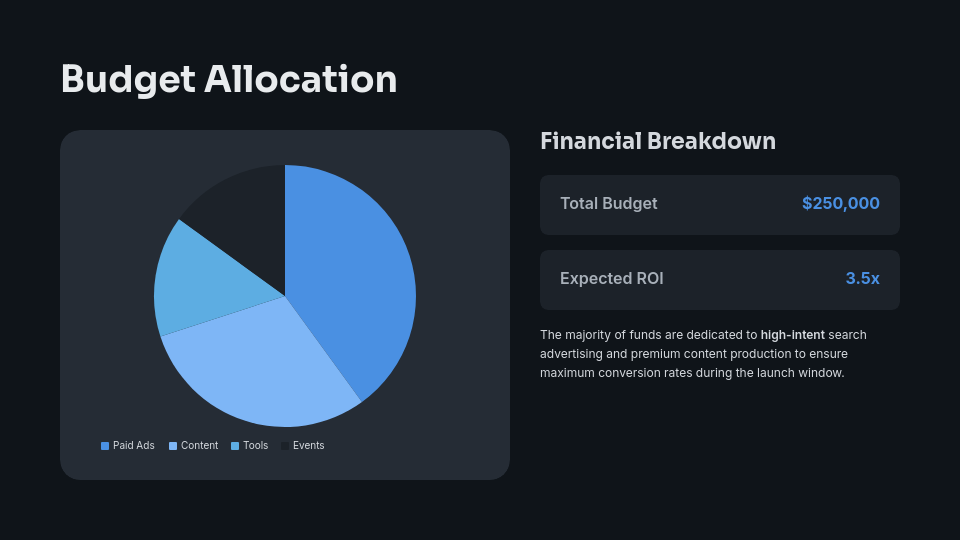Viewport: 960px width, 540px height.
Task: Click the Paid Ads legend color square
Action: coord(105,446)
